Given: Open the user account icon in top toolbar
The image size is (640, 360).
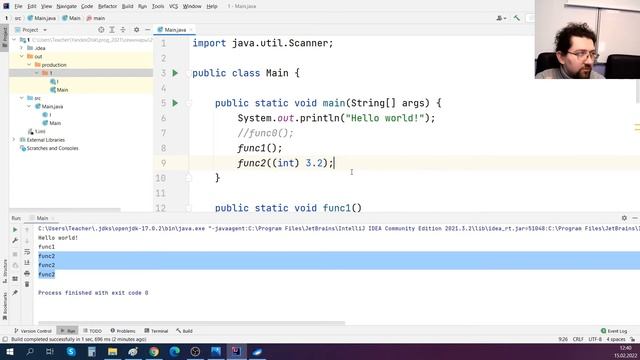Looking at the screenshot, I should click(x=501, y=18).
